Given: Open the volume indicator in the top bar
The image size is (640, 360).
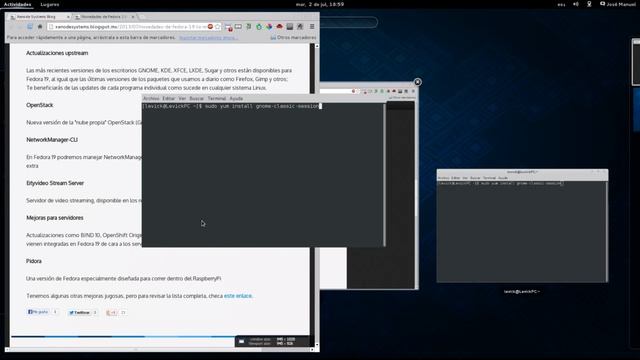Looking at the screenshot, I should click(x=576, y=4).
